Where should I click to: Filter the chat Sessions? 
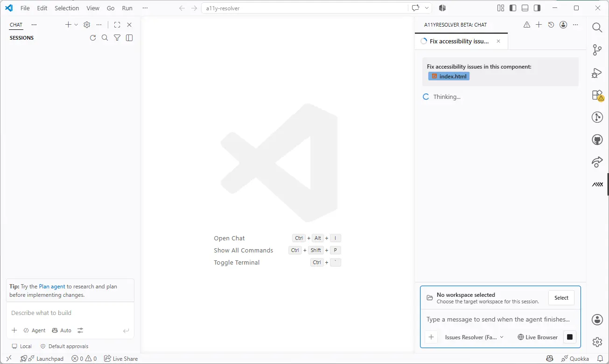tap(117, 38)
